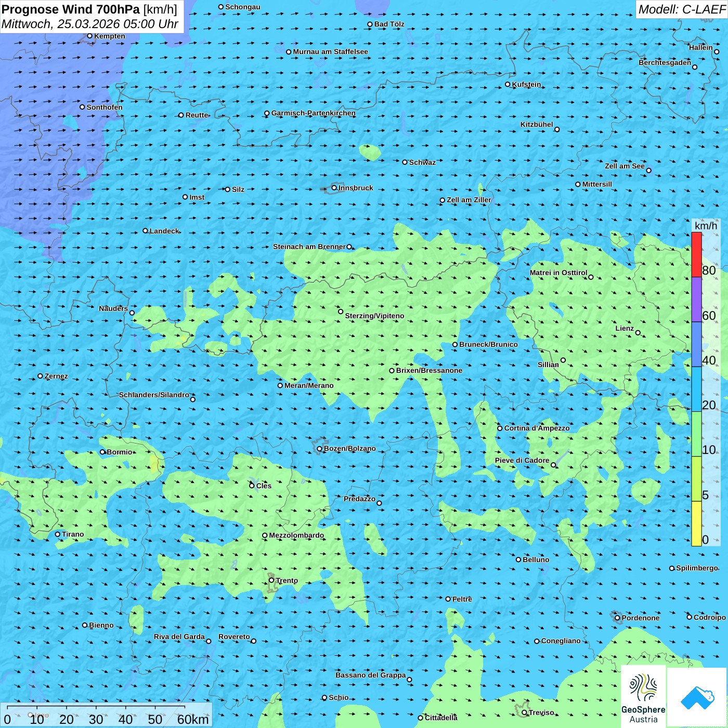
Task: Click the 'Predazzo' label
Action: (359, 499)
